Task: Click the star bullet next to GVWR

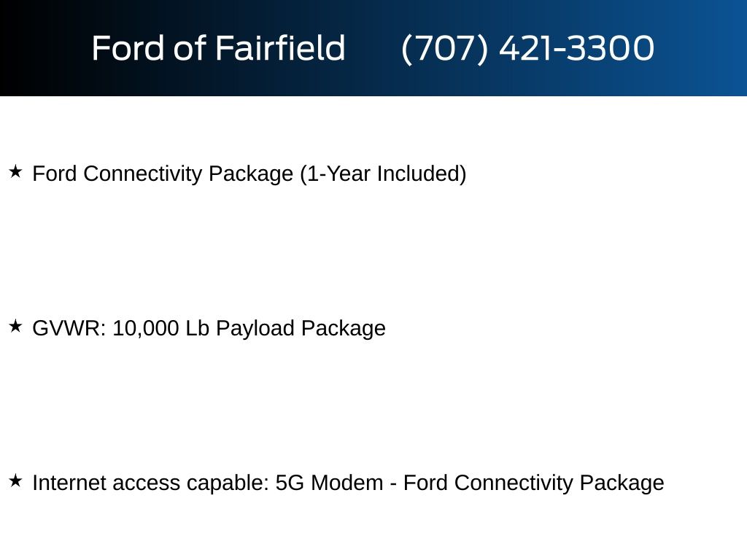Action: pos(15,327)
